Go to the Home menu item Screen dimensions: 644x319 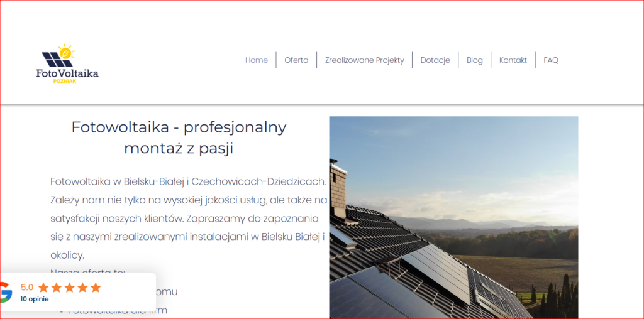(257, 60)
